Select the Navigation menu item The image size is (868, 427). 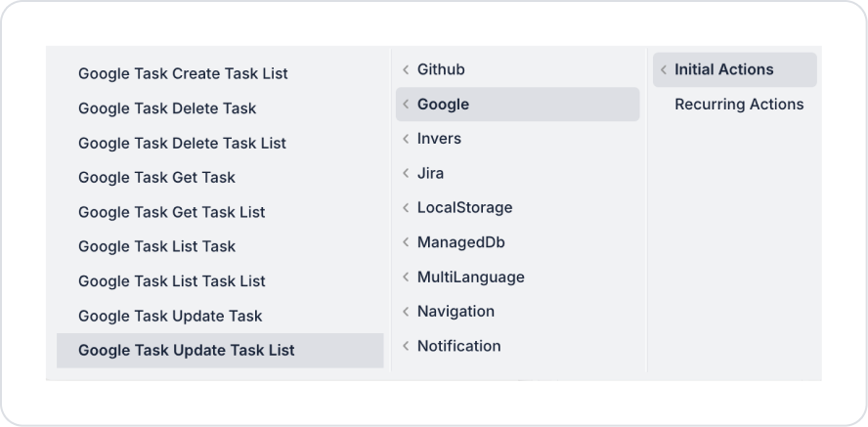pyautogui.click(x=456, y=312)
